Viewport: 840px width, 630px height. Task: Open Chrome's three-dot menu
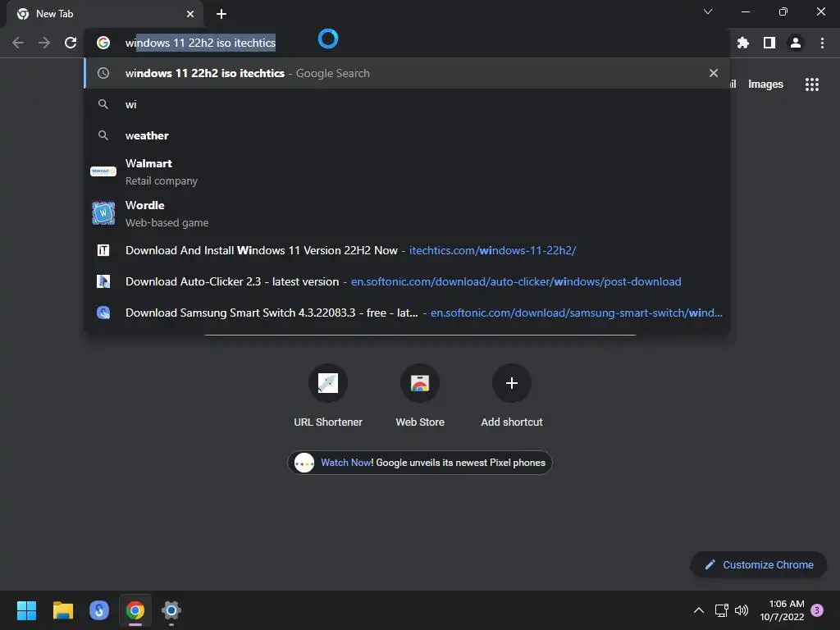(822, 43)
